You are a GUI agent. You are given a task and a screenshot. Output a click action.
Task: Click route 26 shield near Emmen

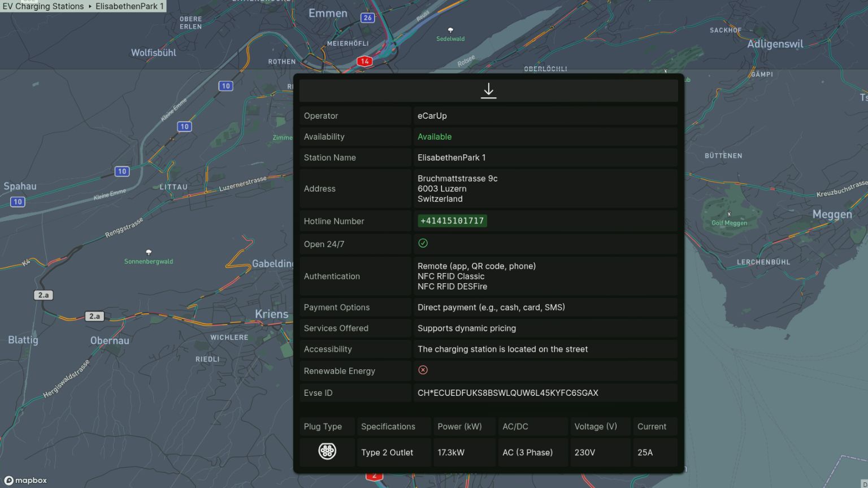point(368,18)
